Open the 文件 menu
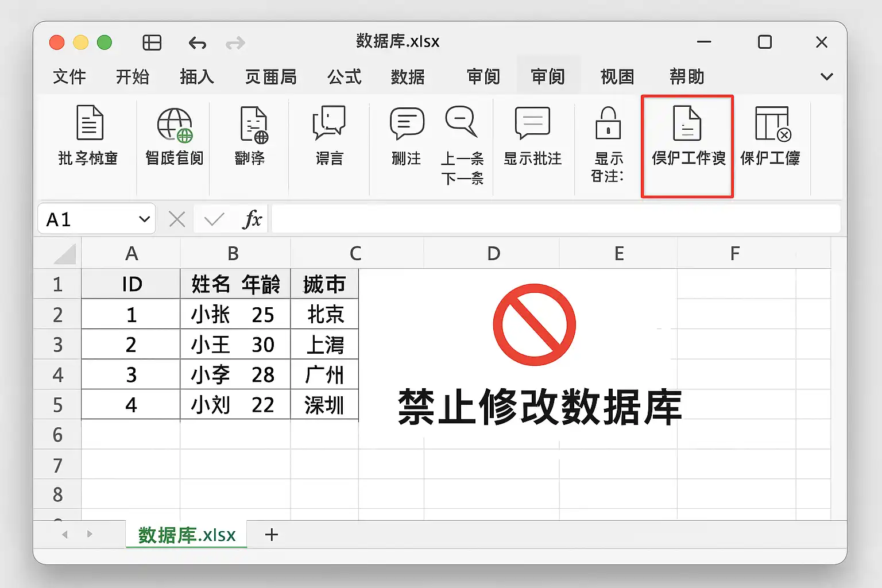Image resolution: width=882 pixels, height=588 pixels. (x=69, y=76)
